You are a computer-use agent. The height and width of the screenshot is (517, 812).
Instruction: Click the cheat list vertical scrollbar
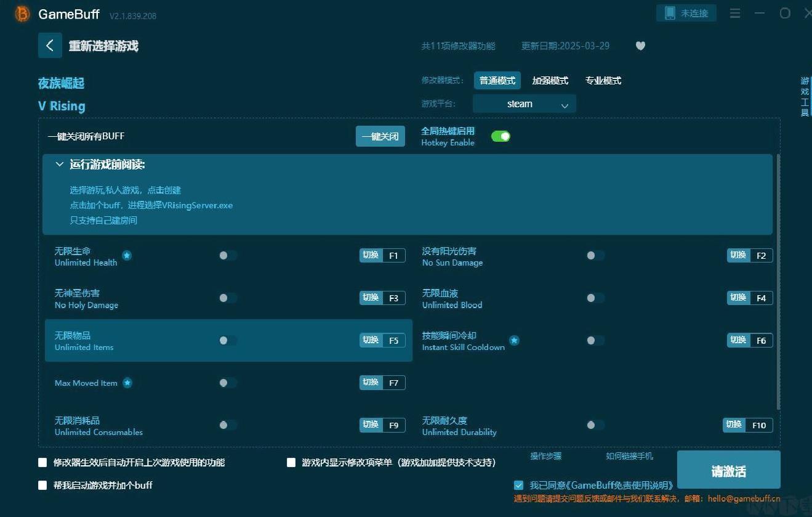778,282
